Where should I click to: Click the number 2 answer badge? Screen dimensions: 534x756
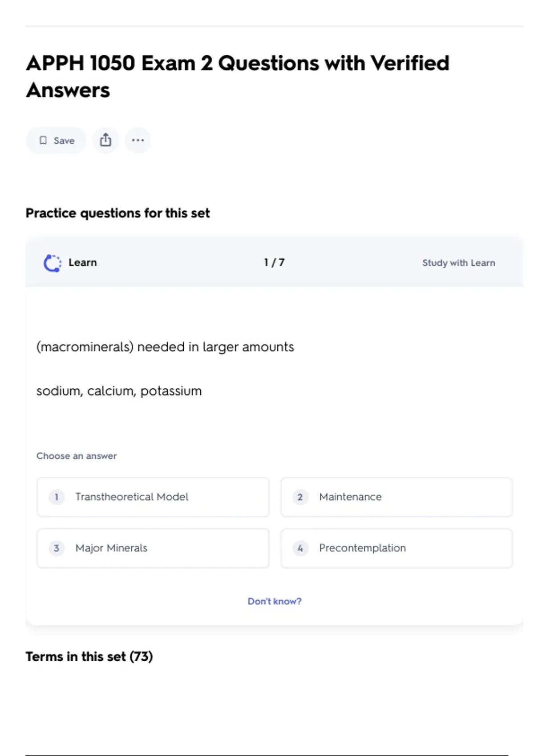300,497
